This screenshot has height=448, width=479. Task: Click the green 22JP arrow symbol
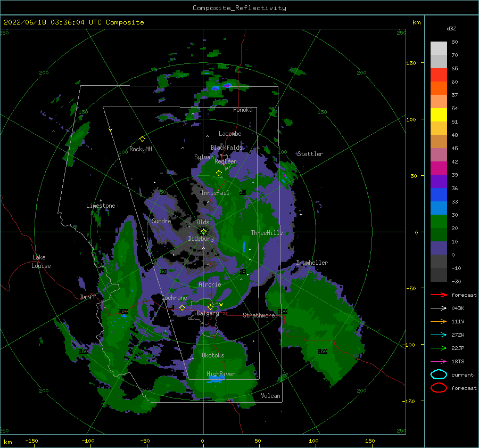(x=439, y=348)
